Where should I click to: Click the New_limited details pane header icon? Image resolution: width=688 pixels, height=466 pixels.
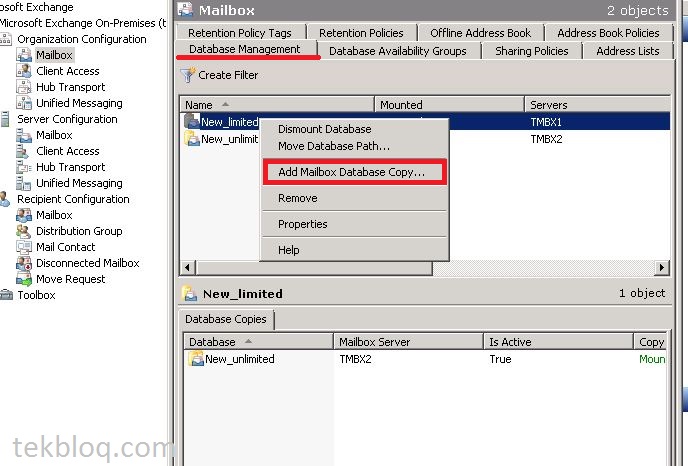190,294
